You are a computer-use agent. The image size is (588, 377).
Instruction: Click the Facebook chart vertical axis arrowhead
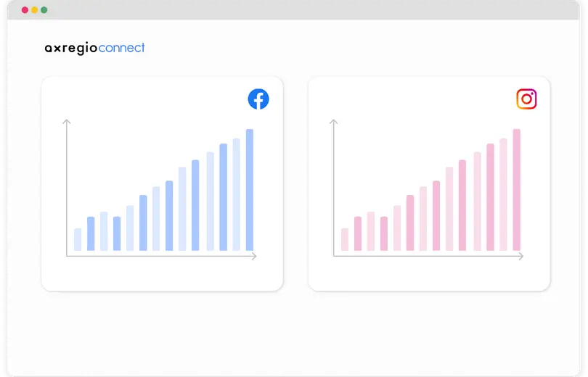[x=66, y=122]
